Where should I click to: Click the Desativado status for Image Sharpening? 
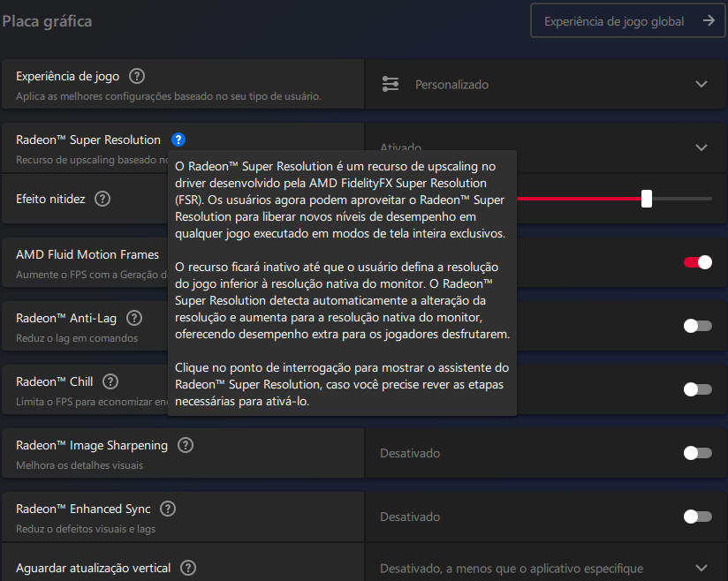(x=410, y=453)
